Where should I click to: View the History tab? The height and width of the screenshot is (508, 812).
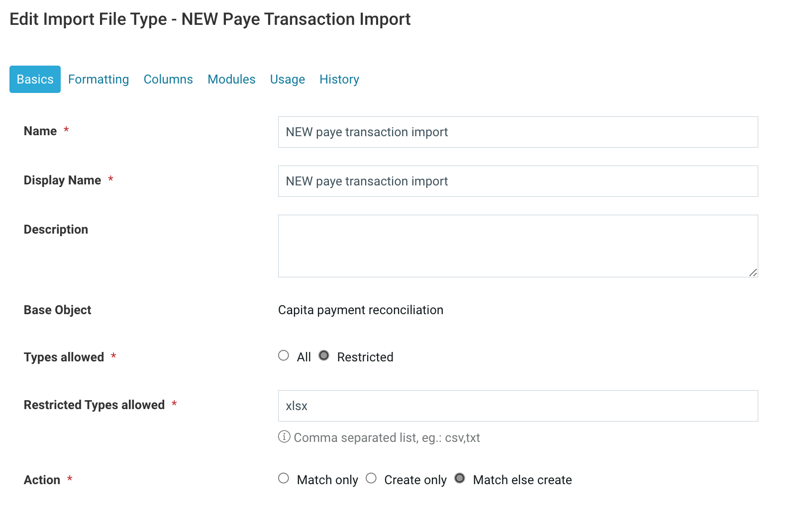tap(339, 80)
